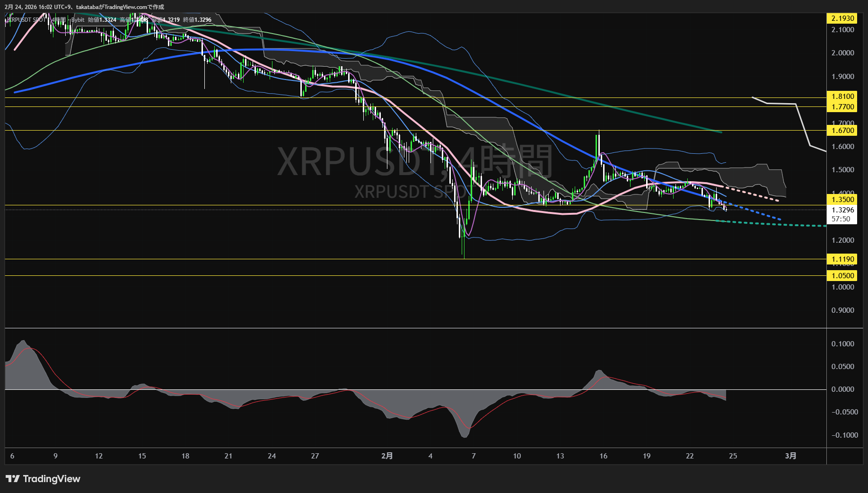Click the 1.9000 price axis value
Viewport: 868px width, 493px height.
(842, 77)
